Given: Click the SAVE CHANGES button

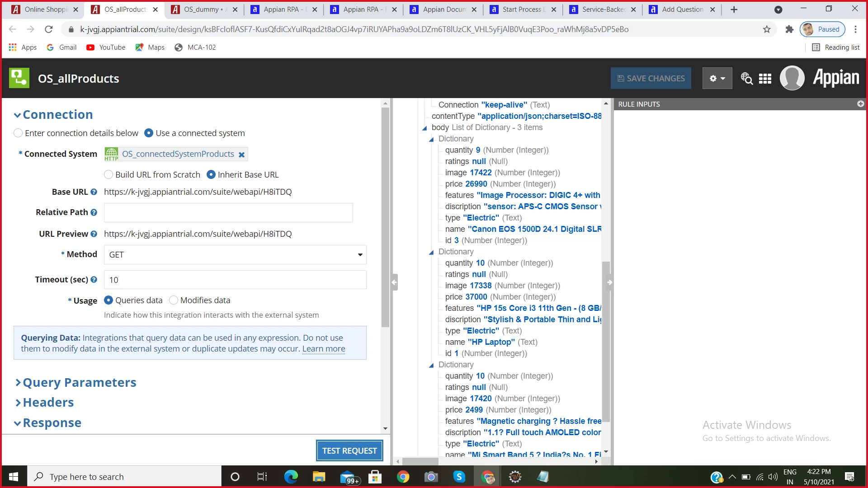Looking at the screenshot, I should point(651,78).
